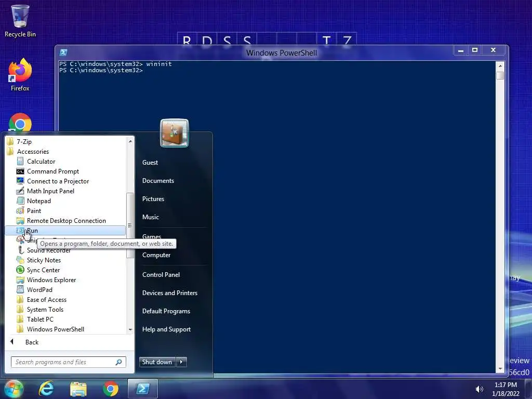Screen dimensions: 532x399
Task: Expand System Tools folder
Action: pyautogui.click(x=45, y=310)
